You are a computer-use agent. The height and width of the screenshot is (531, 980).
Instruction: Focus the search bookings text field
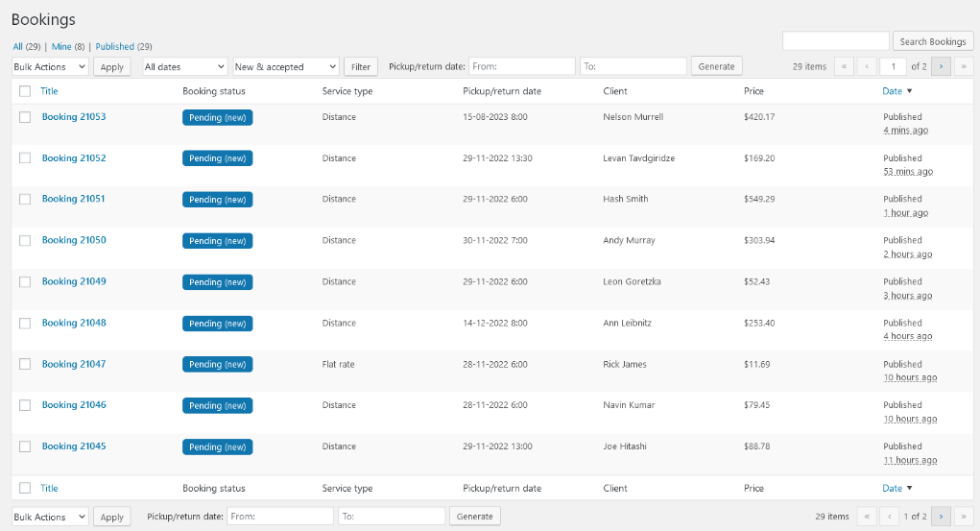point(836,41)
